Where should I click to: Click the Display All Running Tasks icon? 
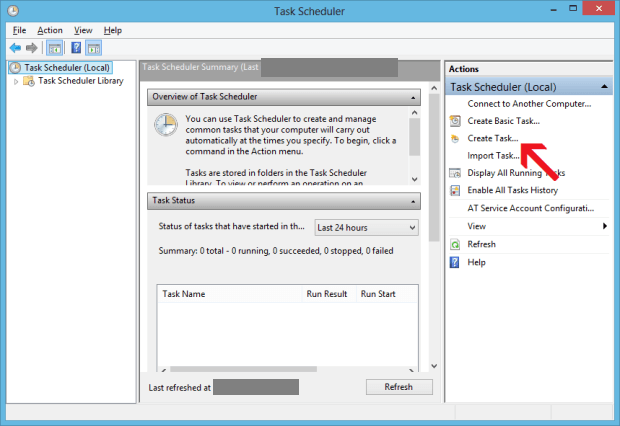[x=455, y=173]
